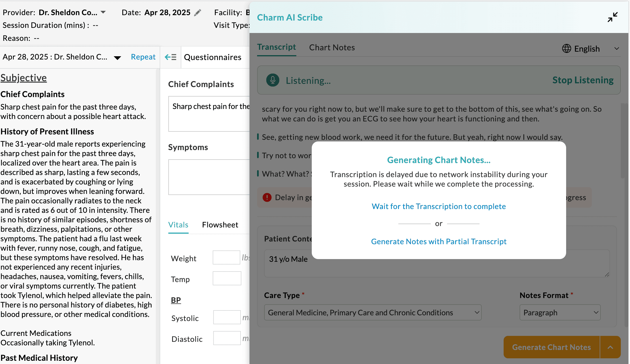Open the Vitals tab

tap(178, 224)
